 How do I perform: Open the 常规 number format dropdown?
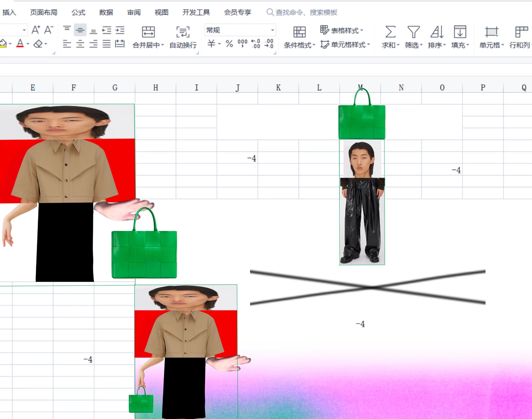[272, 30]
